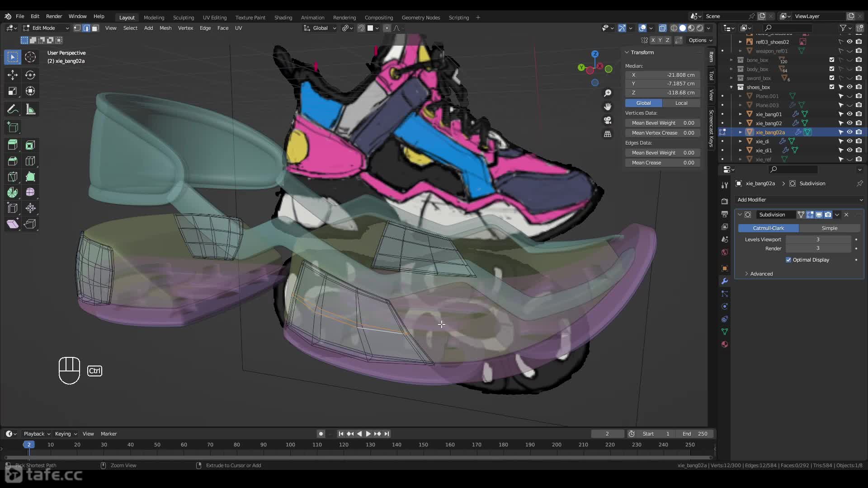Open the Mesh menu

point(165,28)
